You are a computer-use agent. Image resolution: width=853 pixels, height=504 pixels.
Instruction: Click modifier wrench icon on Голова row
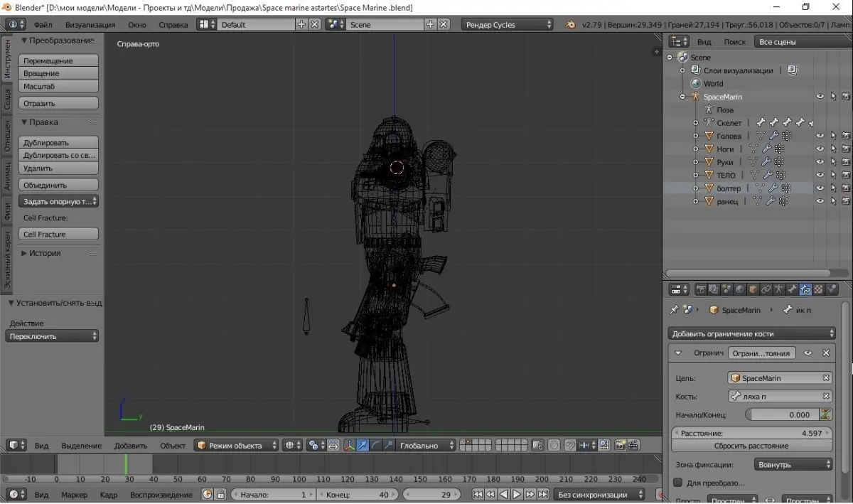774,136
